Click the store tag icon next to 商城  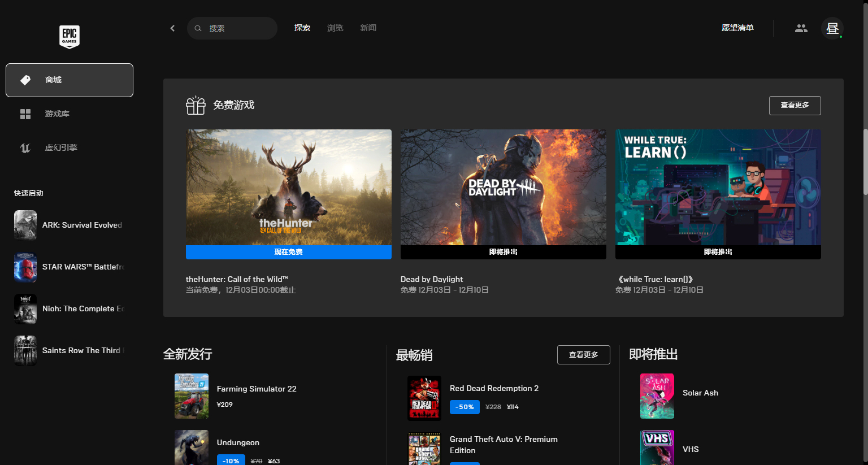(x=25, y=80)
